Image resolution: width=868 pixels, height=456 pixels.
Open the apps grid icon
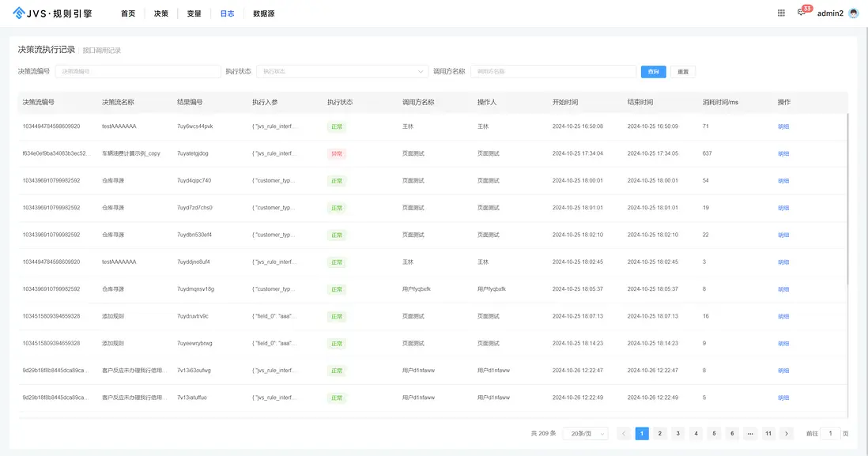781,13
